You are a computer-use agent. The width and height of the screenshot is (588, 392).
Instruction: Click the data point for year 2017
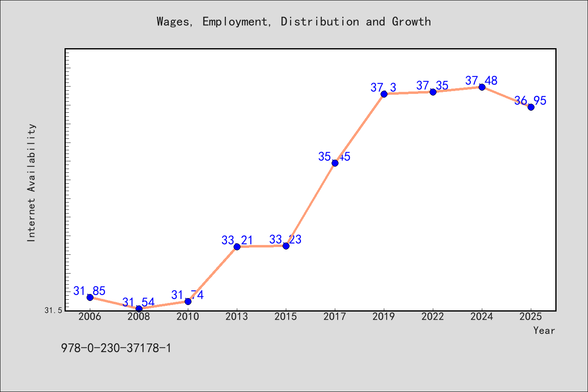tap(335, 163)
